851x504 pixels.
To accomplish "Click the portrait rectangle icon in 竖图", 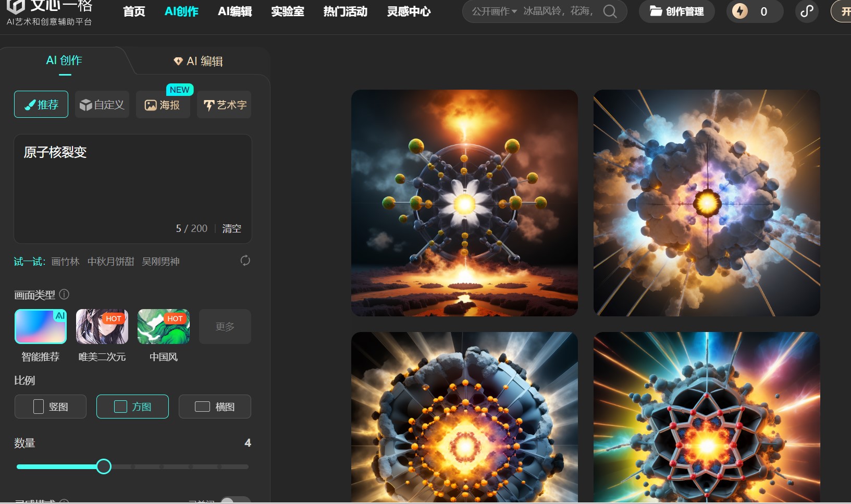I will tap(39, 407).
